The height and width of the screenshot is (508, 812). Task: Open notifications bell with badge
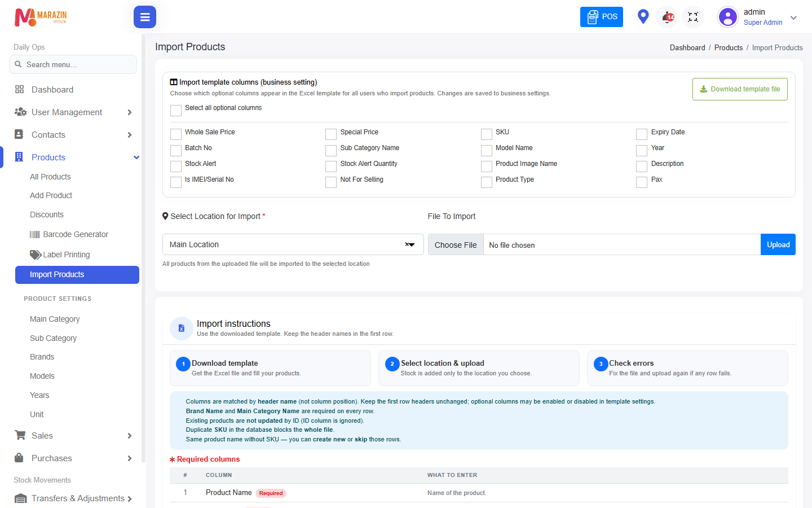[668, 17]
